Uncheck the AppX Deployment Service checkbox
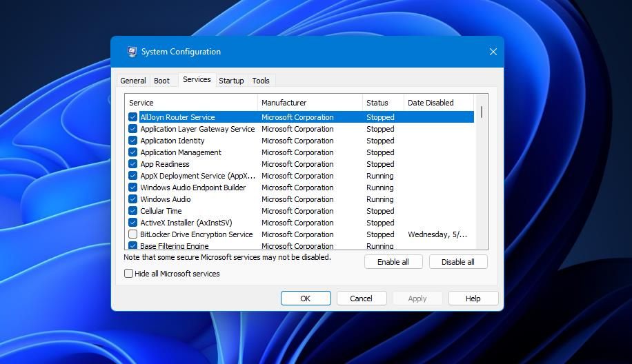632x364 pixels. tap(132, 176)
